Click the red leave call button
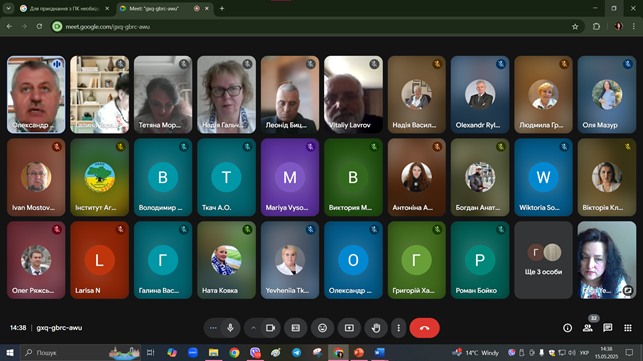The width and height of the screenshot is (643, 361). (x=424, y=328)
